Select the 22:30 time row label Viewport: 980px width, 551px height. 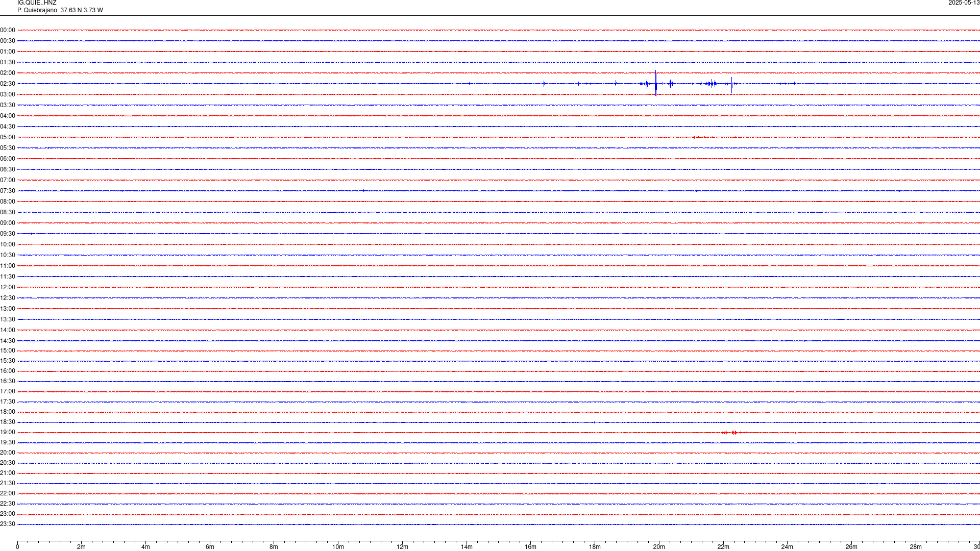[8, 504]
